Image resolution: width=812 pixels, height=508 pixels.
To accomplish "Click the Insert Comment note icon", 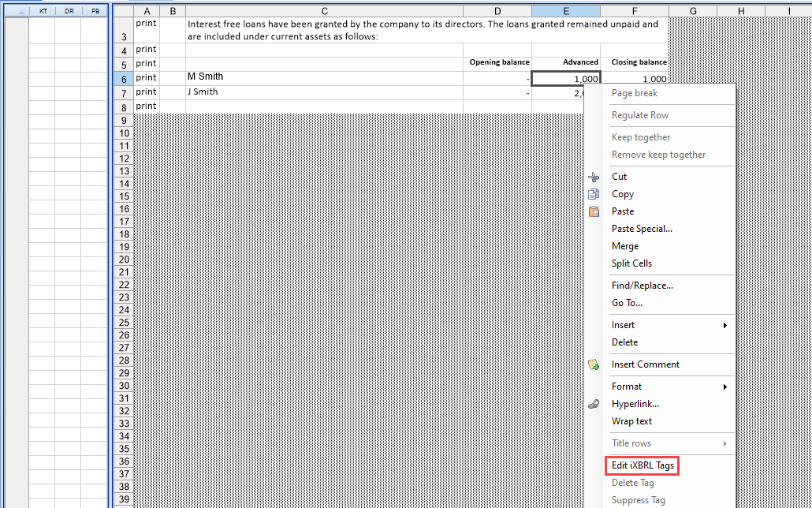I will point(594,365).
